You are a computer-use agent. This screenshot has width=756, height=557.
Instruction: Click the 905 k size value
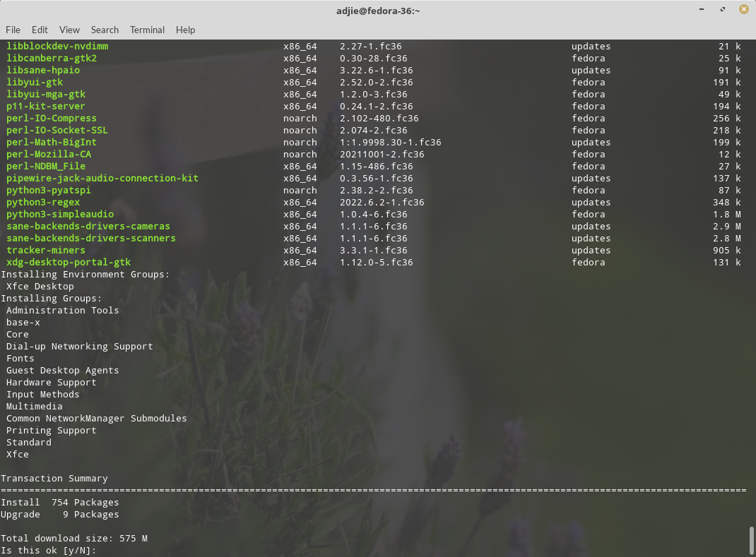coord(727,251)
